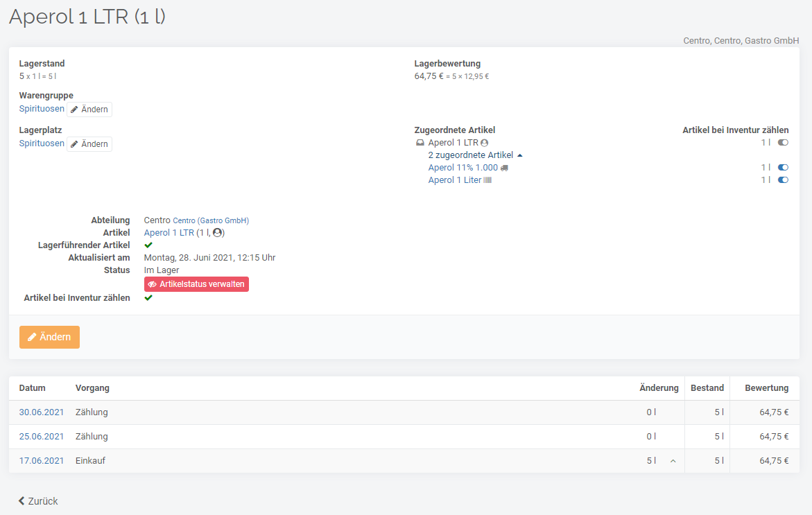
Task: Toggle the inventory count switch for Aperol 1 Liter
Action: coord(783,180)
